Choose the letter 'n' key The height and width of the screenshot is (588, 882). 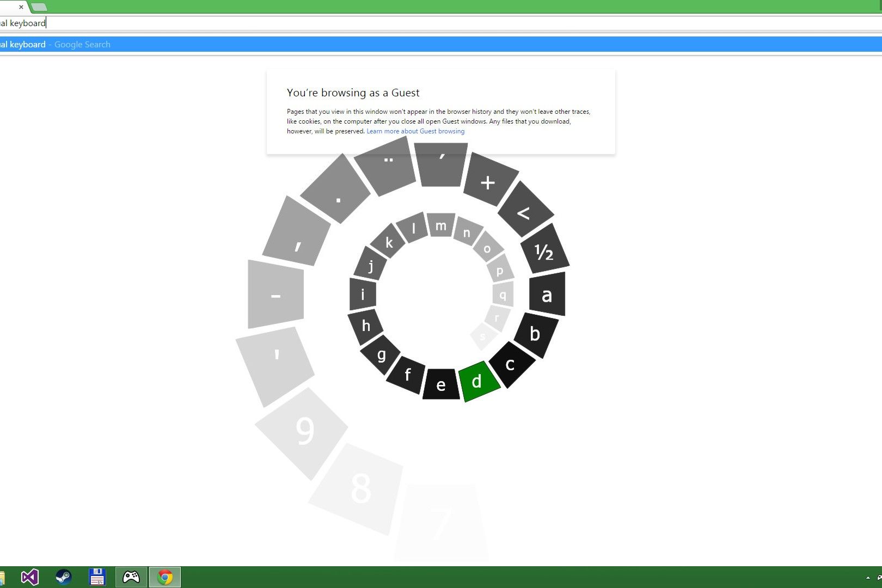pos(468,231)
